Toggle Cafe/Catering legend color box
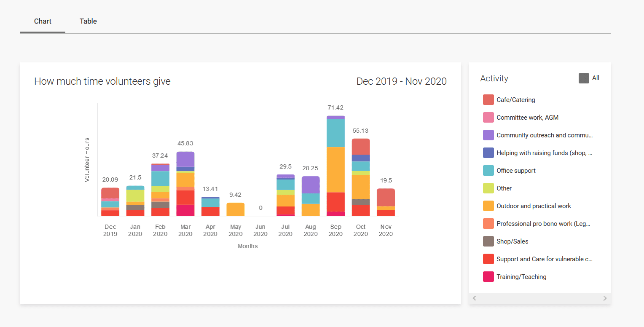The width and height of the screenshot is (644, 327). coord(488,100)
